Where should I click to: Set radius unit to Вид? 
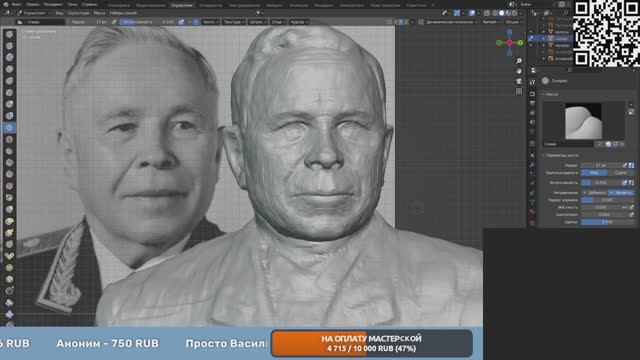[594, 173]
